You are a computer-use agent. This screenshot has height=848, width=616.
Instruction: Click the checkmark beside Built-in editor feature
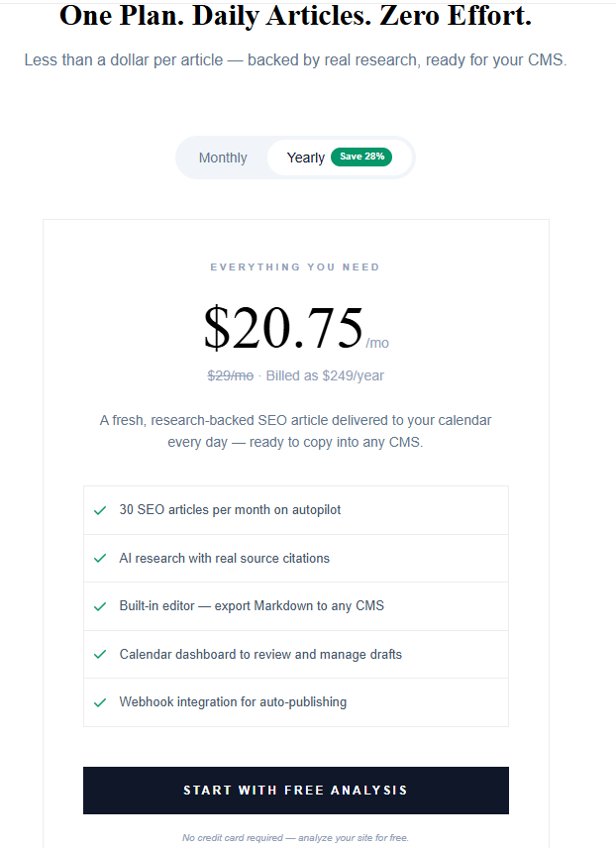100,606
